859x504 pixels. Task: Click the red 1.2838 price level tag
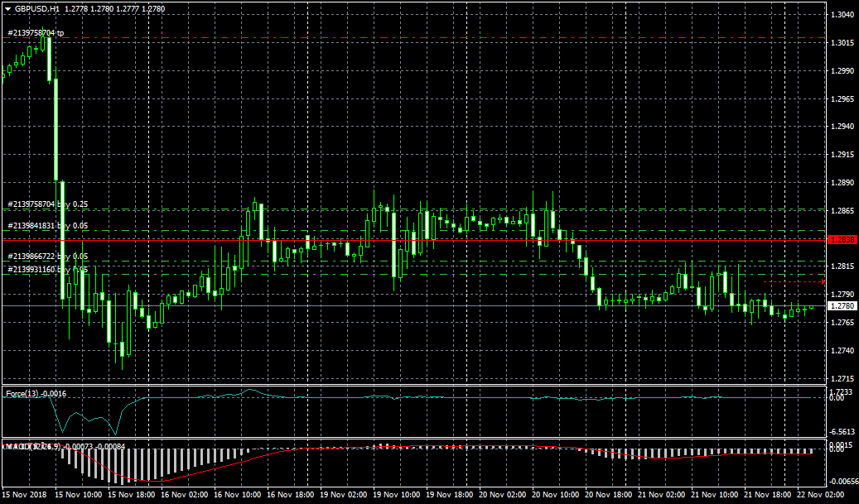point(842,240)
